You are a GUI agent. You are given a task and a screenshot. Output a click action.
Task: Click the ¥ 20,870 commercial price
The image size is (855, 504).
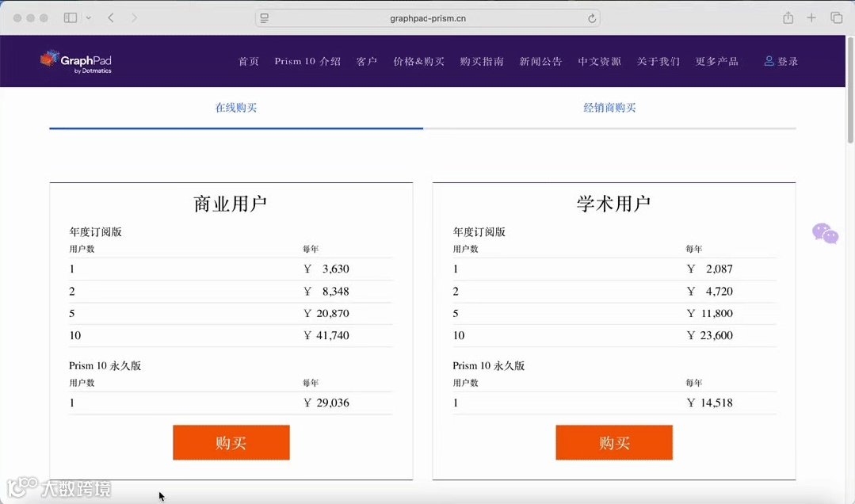click(x=326, y=313)
